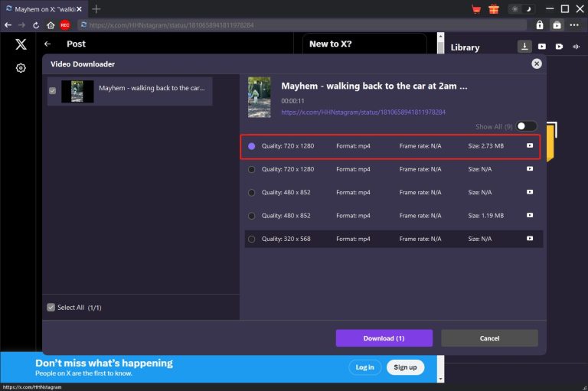This screenshot has height=391, width=588.
Task: Go to the browser home page icon
Action: (51, 25)
